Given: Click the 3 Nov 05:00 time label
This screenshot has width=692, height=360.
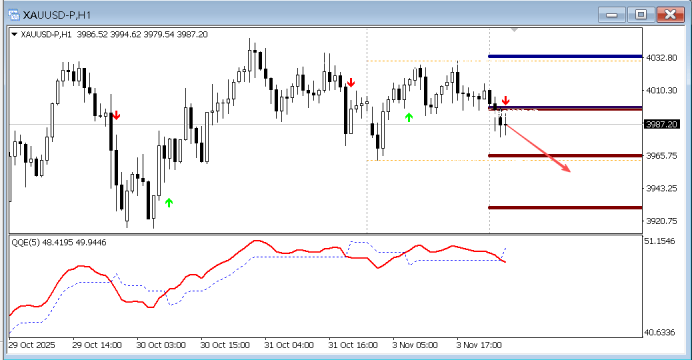Looking at the screenshot, I should pos(415,345).
